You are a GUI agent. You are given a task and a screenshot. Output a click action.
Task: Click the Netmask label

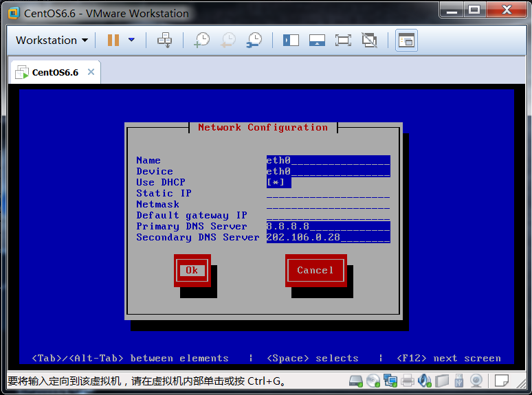158,205
